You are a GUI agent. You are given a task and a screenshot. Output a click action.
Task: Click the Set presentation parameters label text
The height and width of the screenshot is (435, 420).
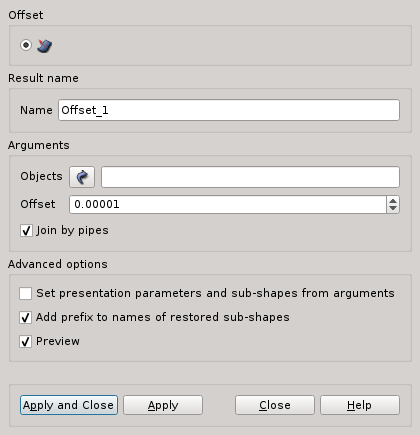click(x=215, y=293)
